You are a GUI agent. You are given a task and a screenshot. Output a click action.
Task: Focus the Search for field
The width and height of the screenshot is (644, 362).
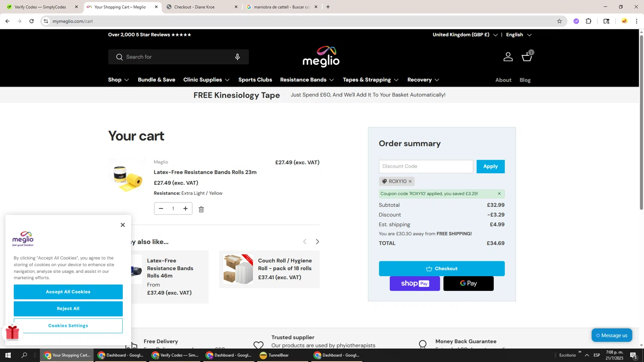coord(178,57)
